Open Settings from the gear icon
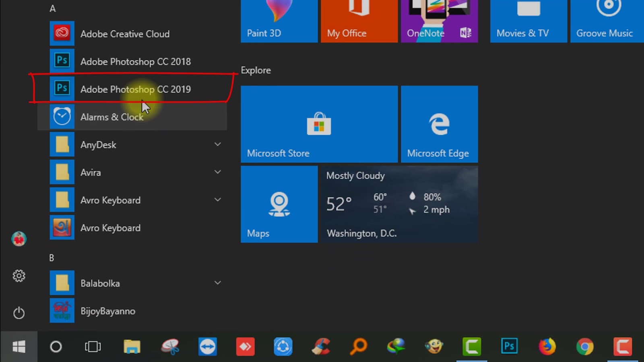The image size is (644, 362). (19, 276)
